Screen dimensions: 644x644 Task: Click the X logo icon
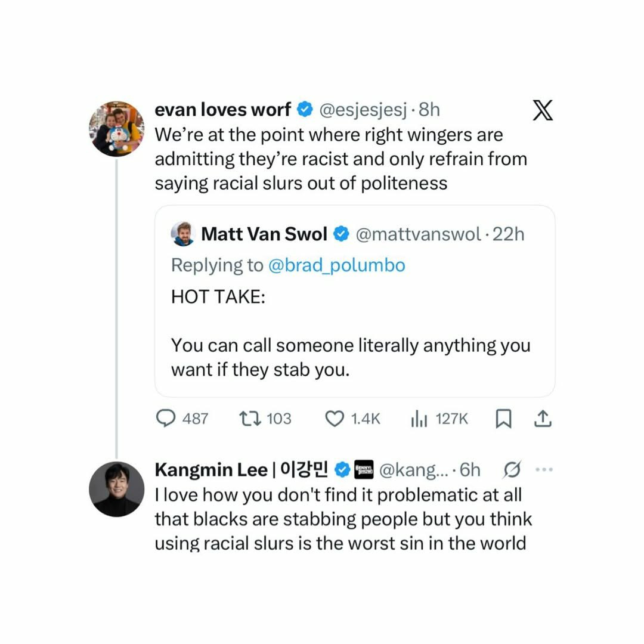(542, 111)
